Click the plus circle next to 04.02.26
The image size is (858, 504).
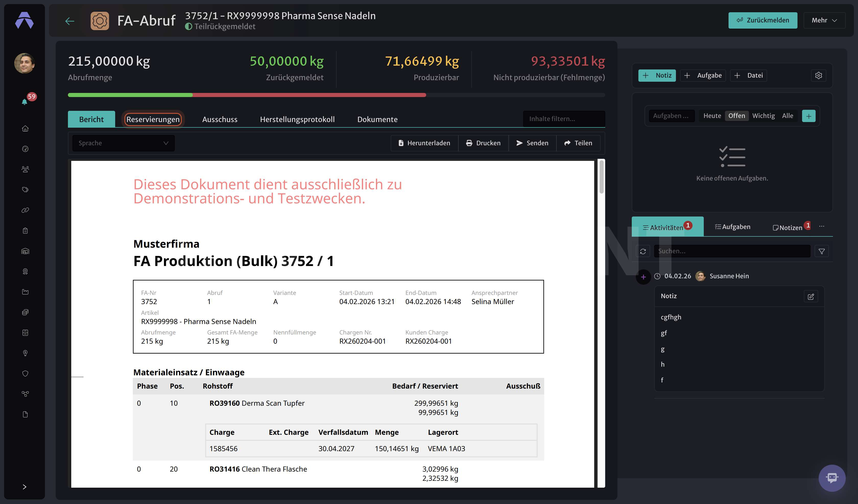click(x=643, y=277)
